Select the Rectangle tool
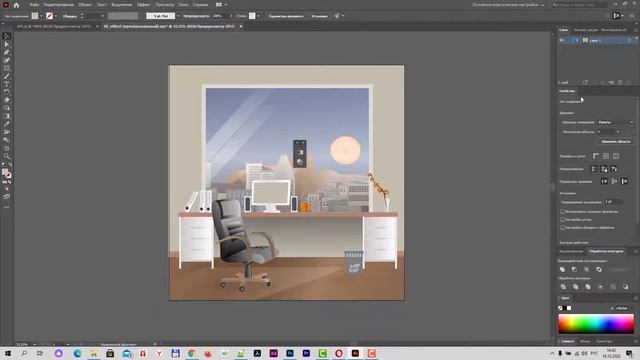Screen dimensions: 640x360 7,68
